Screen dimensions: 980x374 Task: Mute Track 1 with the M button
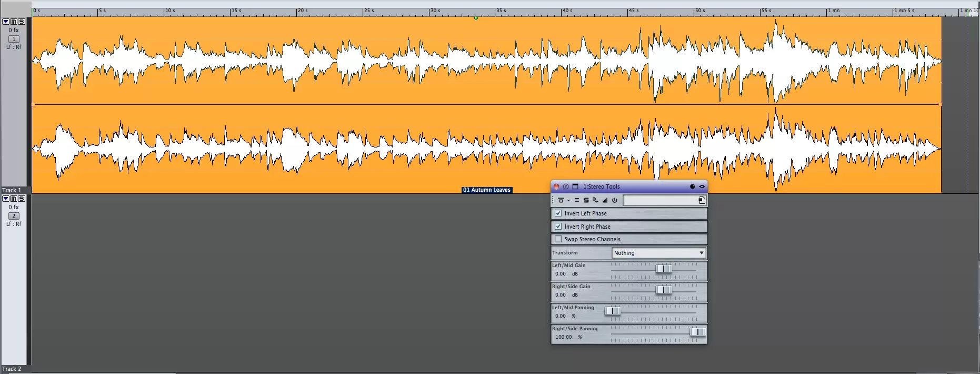coord(14,22)
